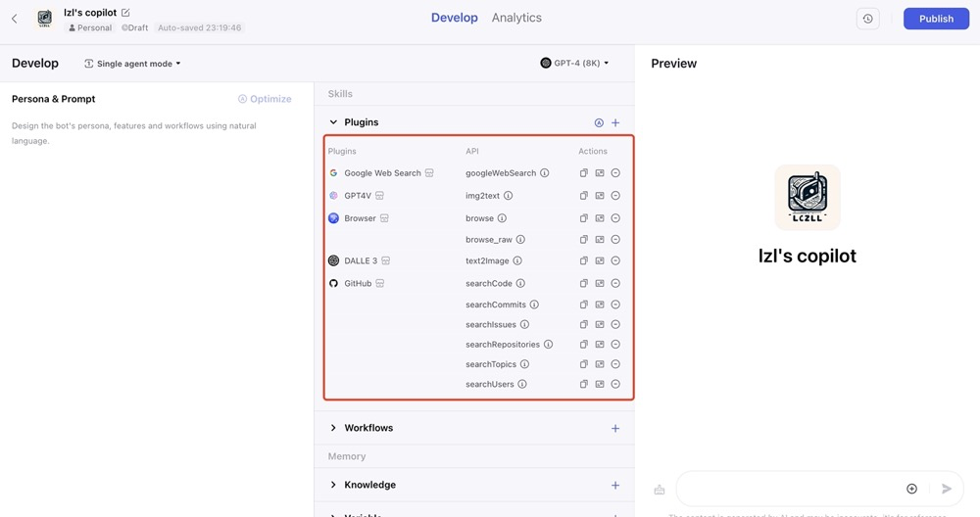Copy the text2Image API name
Image resolution: width=980 pixels, height=517 pixels.
(584, 260)
